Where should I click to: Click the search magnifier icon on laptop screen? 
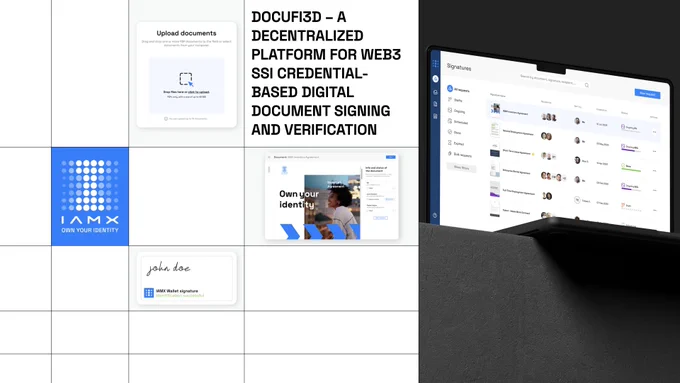tap(587, 85)
